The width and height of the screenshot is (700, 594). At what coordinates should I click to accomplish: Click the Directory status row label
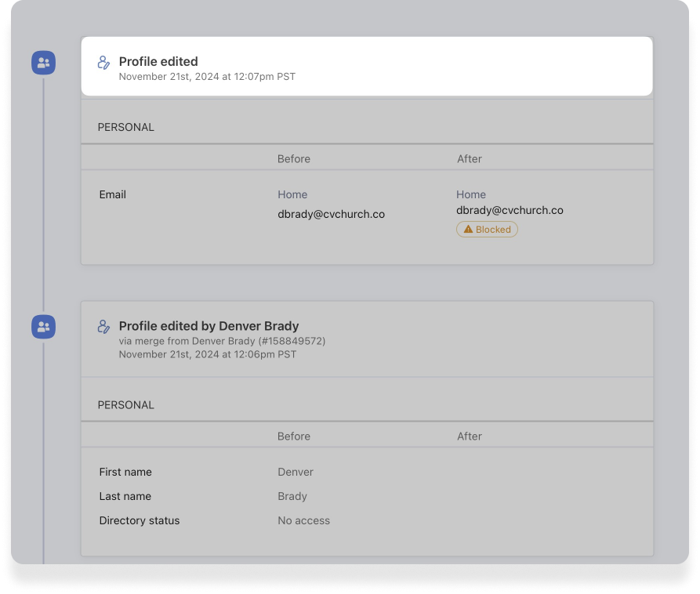140,520
